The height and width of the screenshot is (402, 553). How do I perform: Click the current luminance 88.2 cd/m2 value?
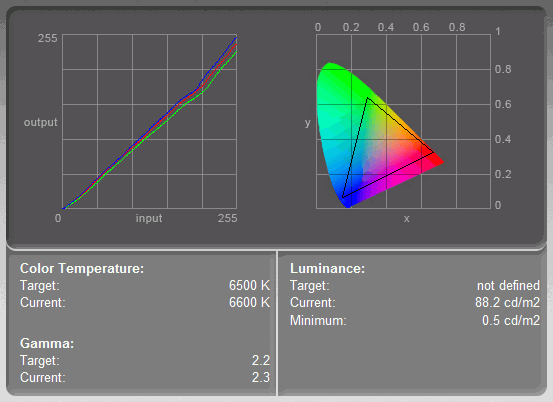tap(507, 303)
